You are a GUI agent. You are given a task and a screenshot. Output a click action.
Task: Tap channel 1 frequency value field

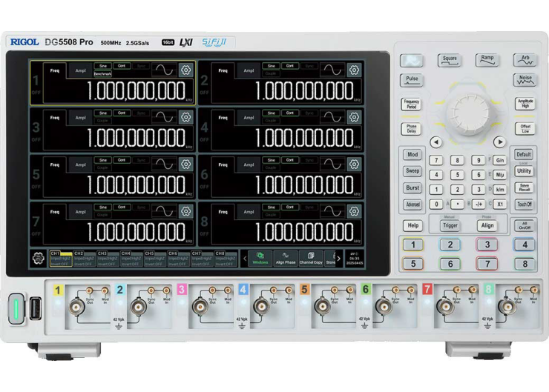point(118,91)
